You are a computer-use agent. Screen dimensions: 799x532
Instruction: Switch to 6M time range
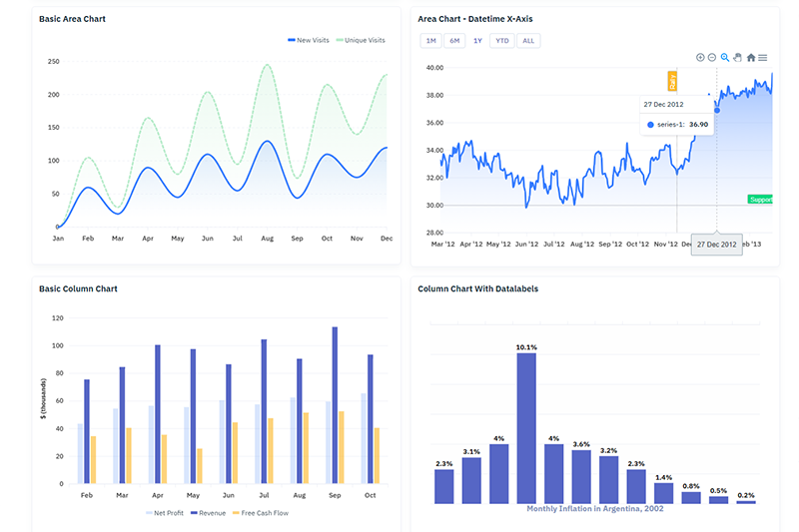coord(454,41)
